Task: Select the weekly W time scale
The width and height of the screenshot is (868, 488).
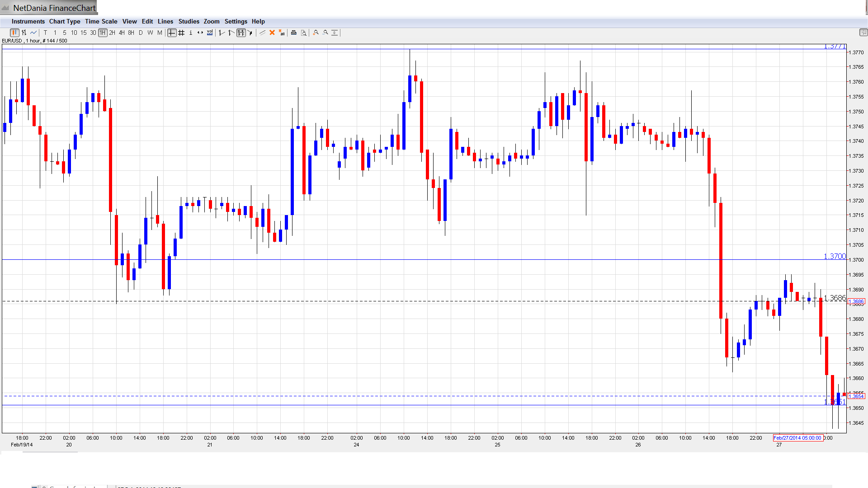Action: (150, 33)
